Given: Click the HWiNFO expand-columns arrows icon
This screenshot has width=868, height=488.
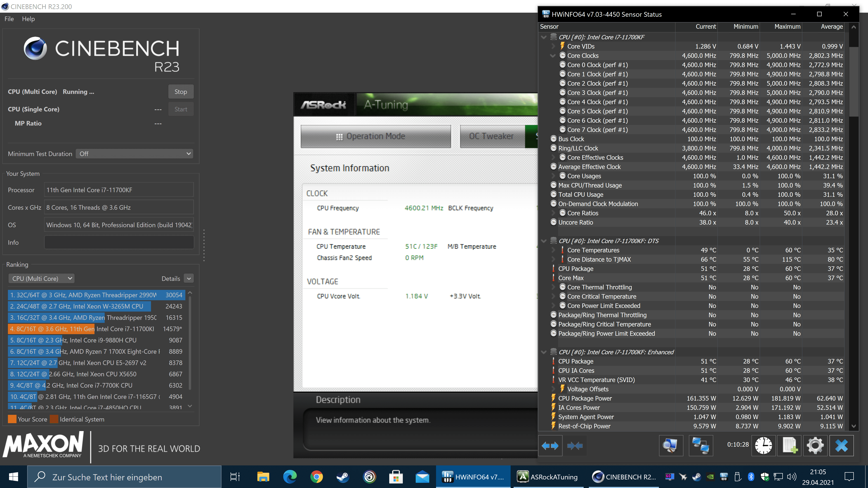Looking at the screenshot, I should (550, 446).
